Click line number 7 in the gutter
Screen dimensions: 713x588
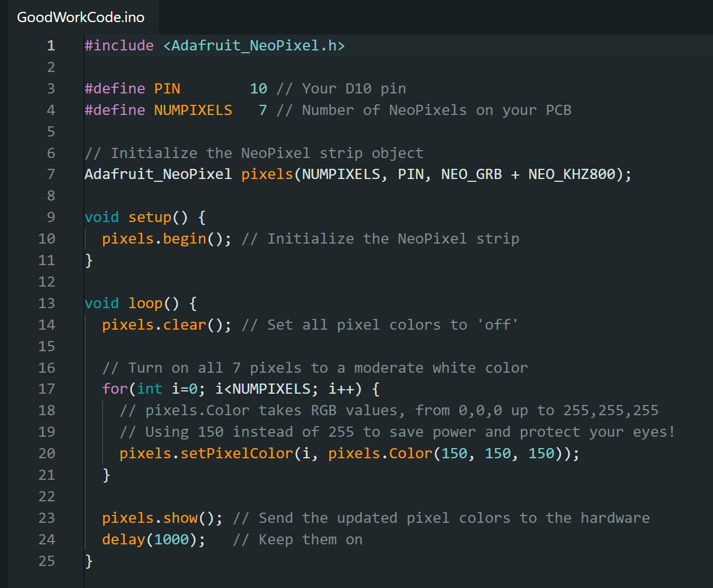(51, 174)
